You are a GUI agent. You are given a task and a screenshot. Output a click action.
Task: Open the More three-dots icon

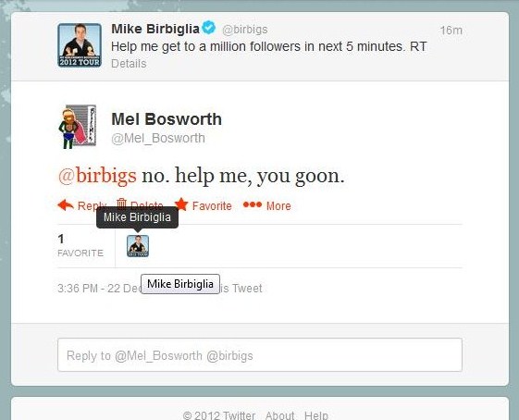(x=253, y=204)
